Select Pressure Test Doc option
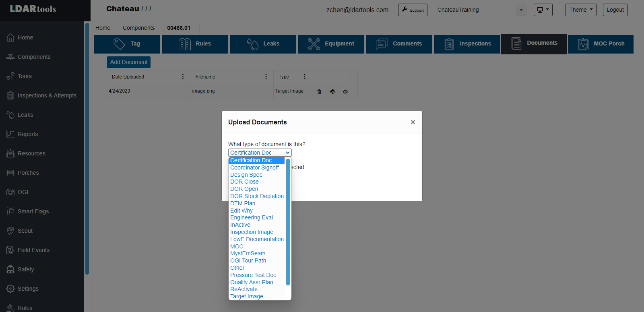 [x=257, y=275]
